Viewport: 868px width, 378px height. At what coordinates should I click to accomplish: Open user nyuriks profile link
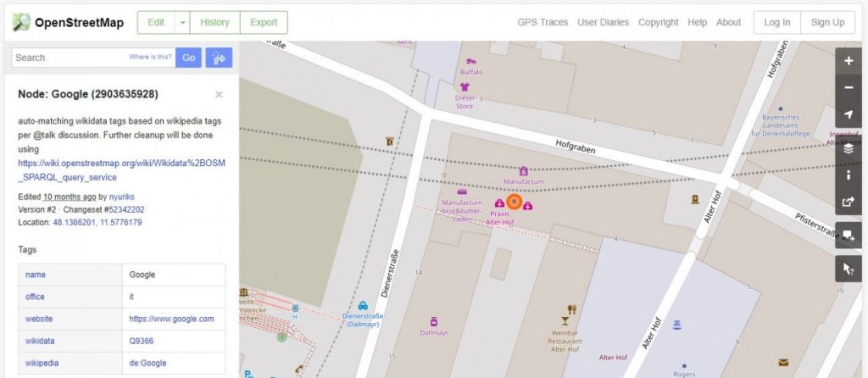click(122, 197)
